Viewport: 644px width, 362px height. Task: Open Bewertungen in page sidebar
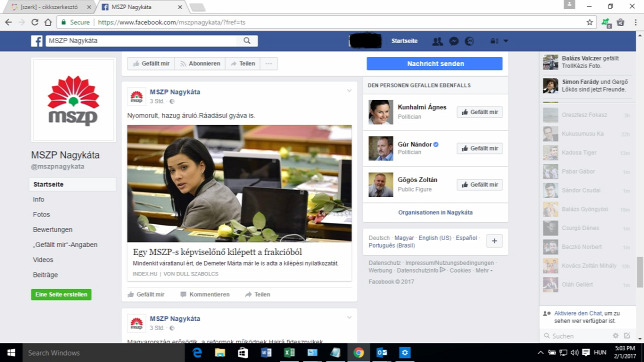(x=53, y=230)
